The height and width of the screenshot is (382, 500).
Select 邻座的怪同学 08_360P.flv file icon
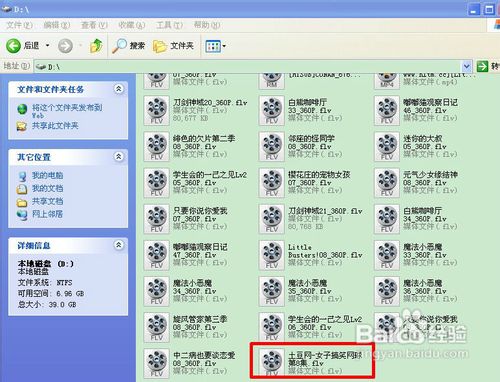[x=272, y=146]
